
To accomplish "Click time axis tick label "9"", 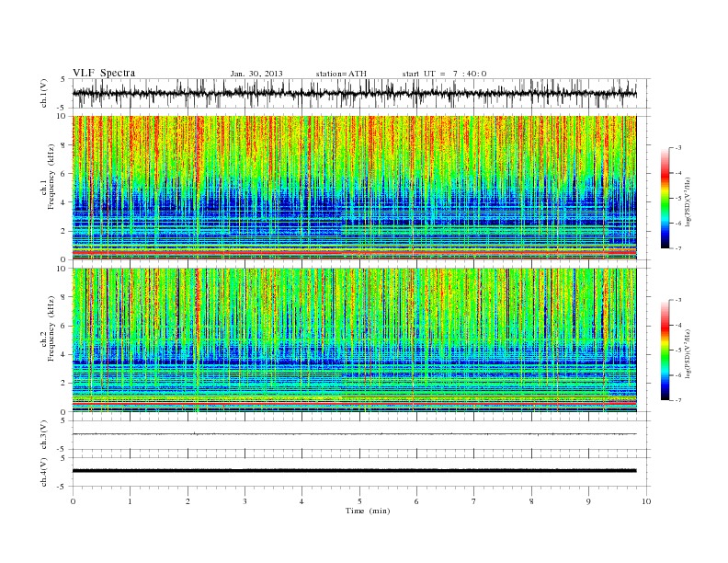I will [x=588, y=501].
